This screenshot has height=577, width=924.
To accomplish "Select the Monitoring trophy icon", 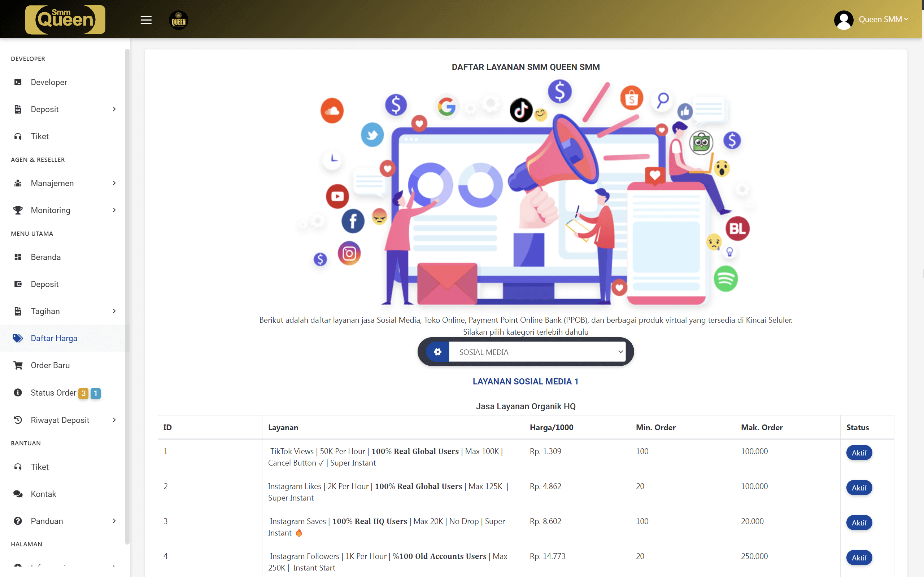I will (18, 210).
